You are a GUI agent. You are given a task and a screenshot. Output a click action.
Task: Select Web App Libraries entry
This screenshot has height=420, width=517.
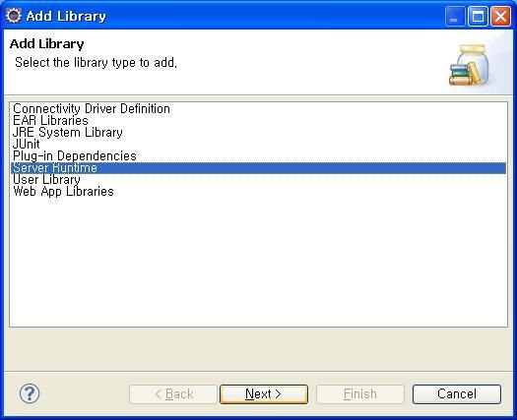[x=63, y=192]
